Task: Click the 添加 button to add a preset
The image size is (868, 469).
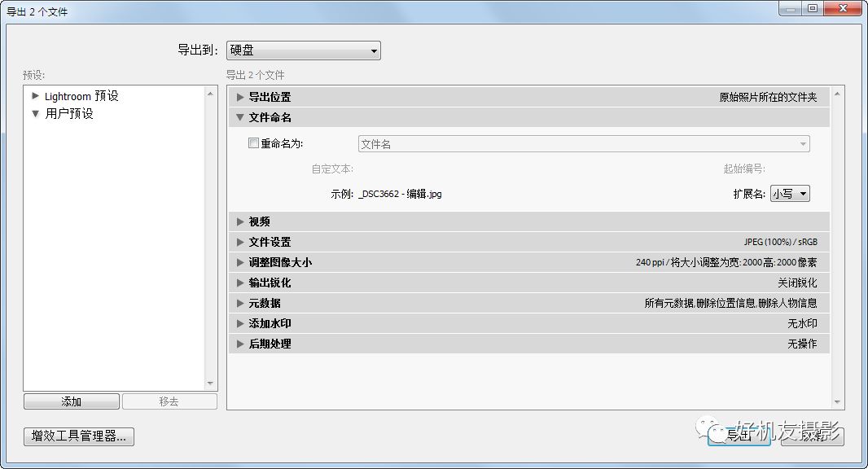Action: [71, 401]
